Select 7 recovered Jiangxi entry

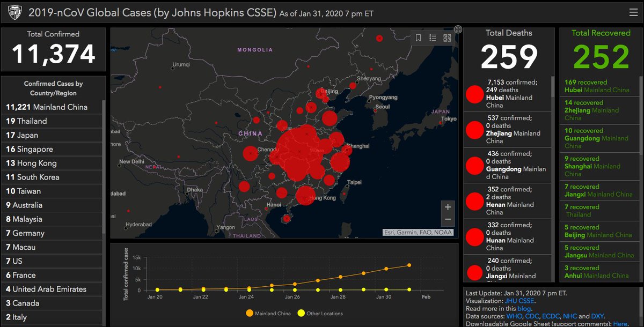click(600, 190)
